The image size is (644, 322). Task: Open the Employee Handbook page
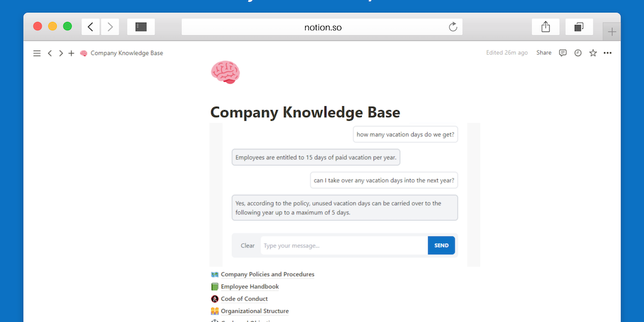point(250,287)
